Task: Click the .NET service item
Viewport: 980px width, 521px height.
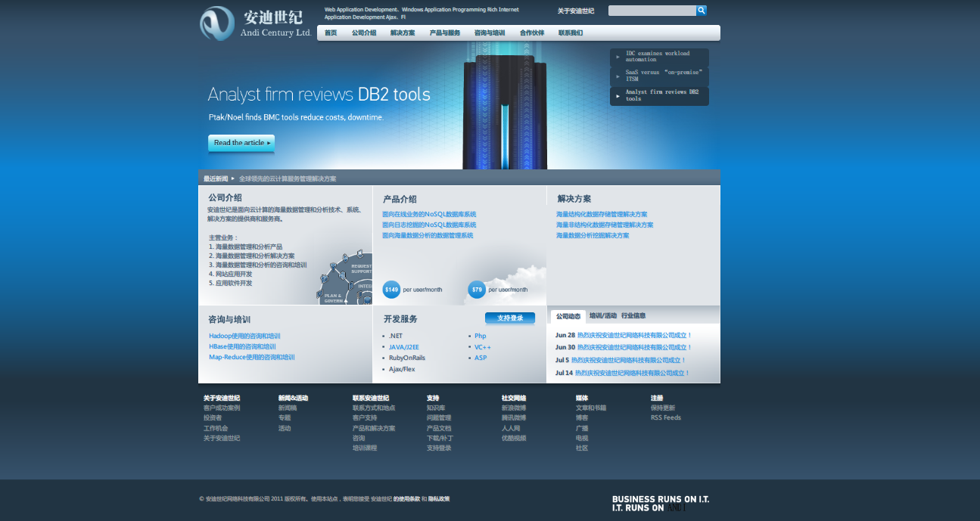Action: [396, 336]
